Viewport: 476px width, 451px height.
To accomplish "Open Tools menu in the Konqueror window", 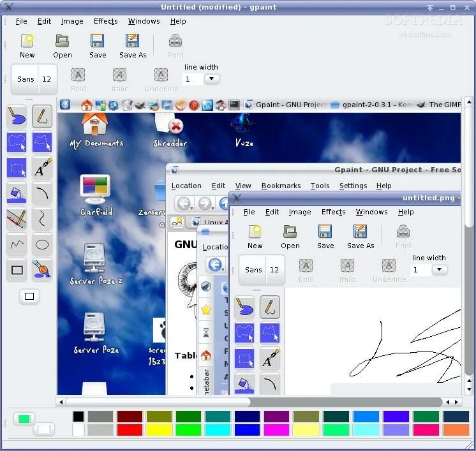I will point(320,186).
